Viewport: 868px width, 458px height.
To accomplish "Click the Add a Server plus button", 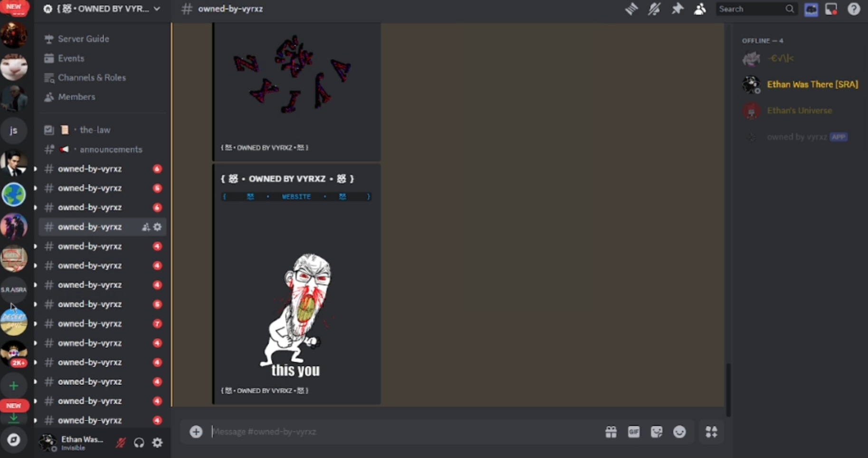I will (x=14, y=386).
